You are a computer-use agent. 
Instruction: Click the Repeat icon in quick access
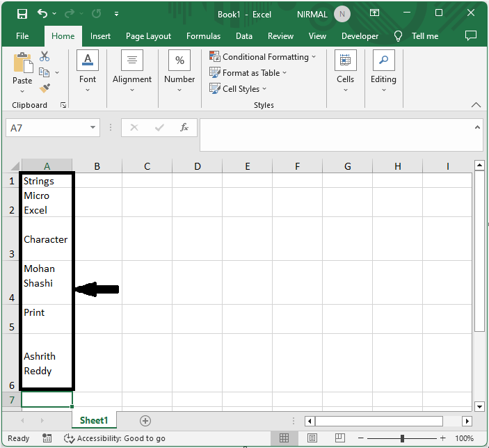(x=97, y=13)
